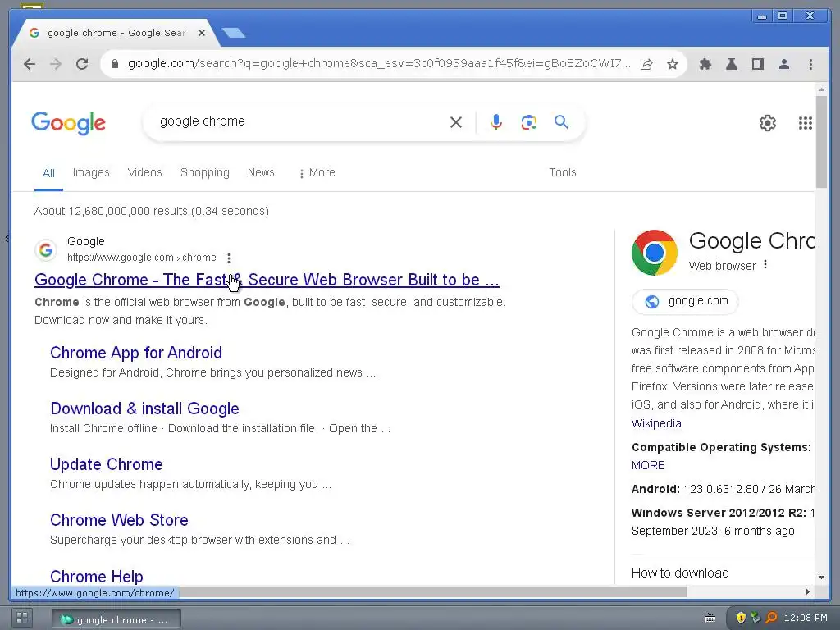Open the Update Chrome link
The image size is (840, 630).
(x=106, y=464)
